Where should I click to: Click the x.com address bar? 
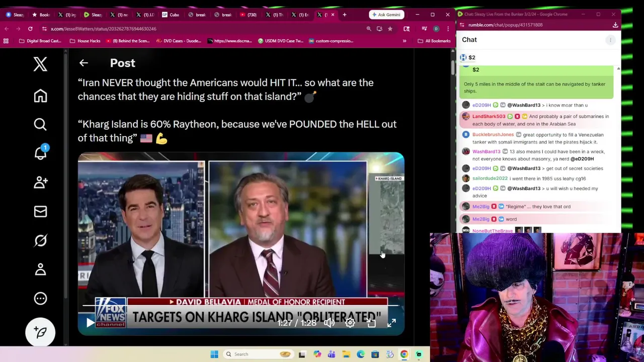pos(201,29)
